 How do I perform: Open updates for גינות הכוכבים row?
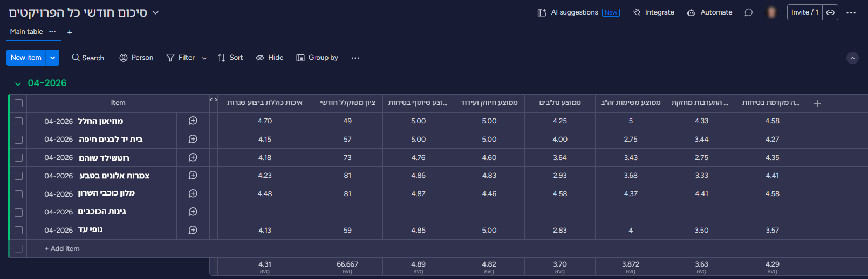193,212
